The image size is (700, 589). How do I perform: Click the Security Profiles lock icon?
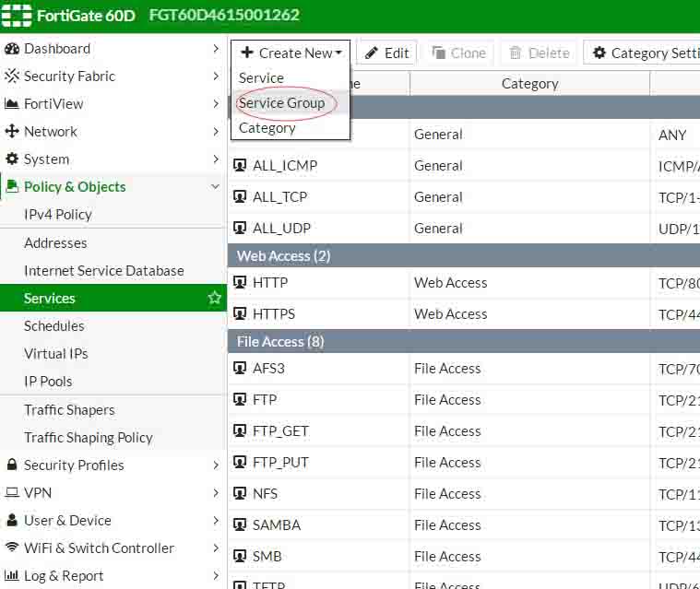12,465
